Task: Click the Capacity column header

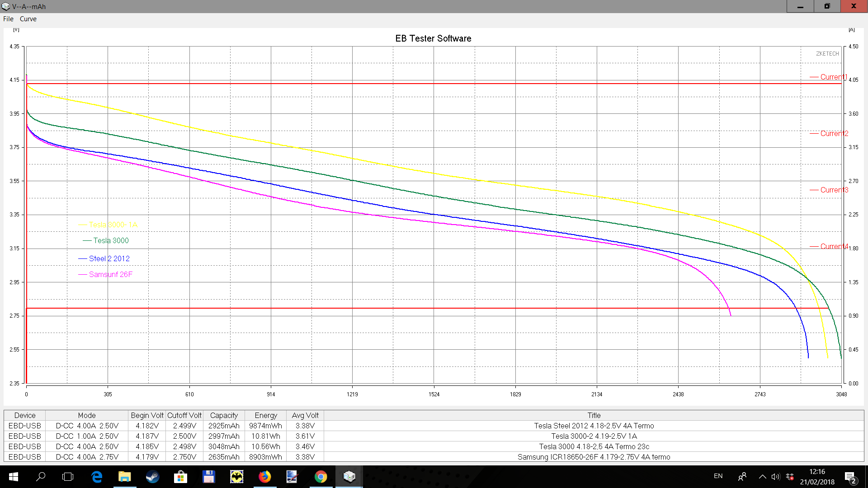Action: pyautogui.click(x=224, y=415)
